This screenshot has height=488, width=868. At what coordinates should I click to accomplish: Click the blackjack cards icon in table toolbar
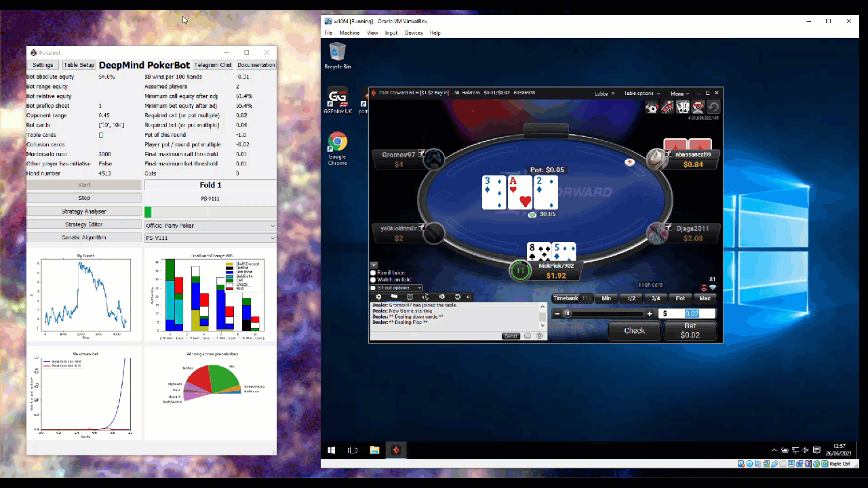(683, 107)
